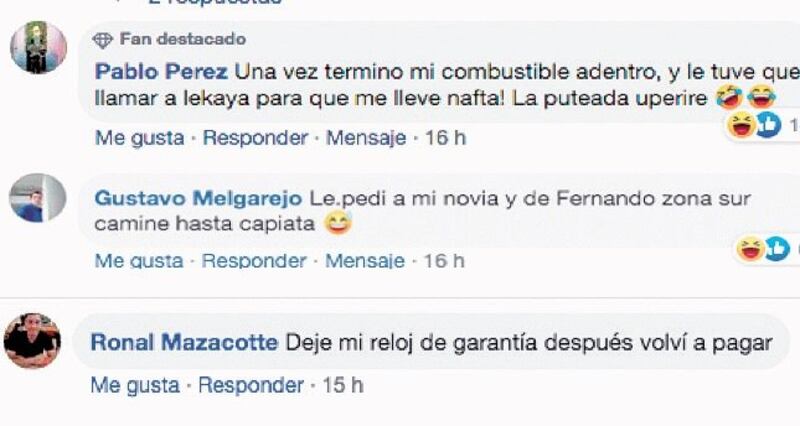The image size is (800, 426).
Task: Reply to Ronal Mazacotte's comment
Action: click(250, 385)
